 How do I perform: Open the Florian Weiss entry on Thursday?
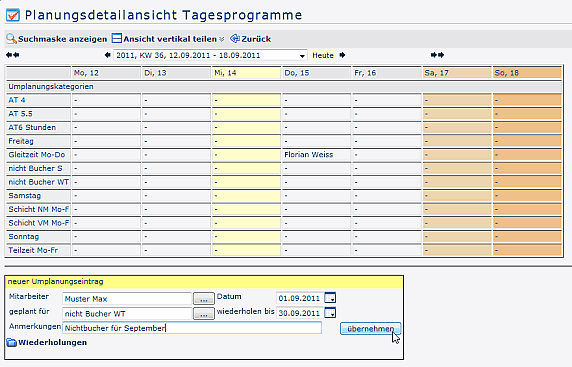pyautogui.click(x=309, y=155)
